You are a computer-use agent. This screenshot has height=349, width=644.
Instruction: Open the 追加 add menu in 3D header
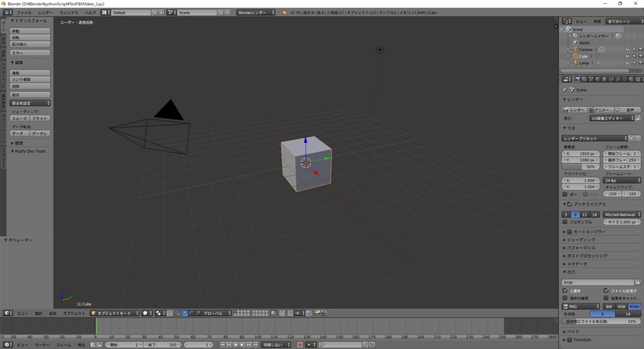point(53,313)
